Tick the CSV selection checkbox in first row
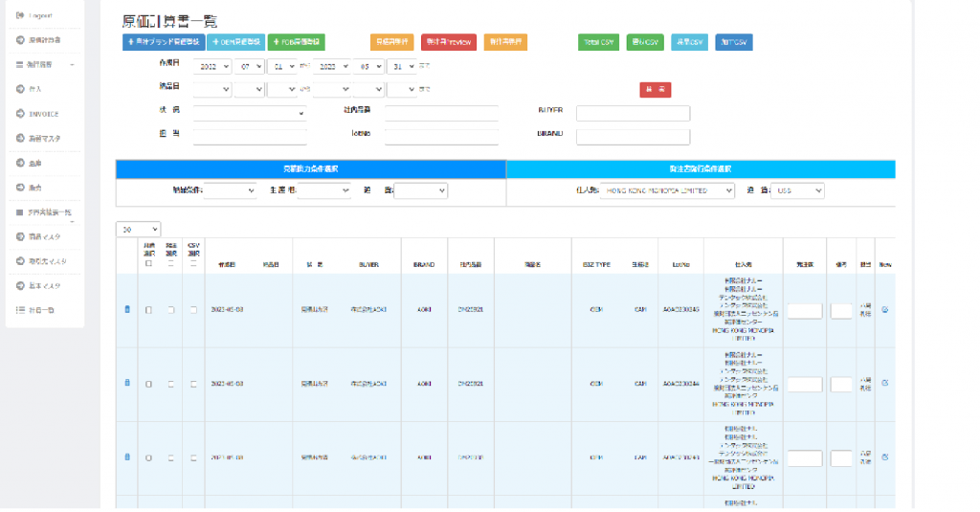This screenshot has width=980, height=512. (193, 310)
